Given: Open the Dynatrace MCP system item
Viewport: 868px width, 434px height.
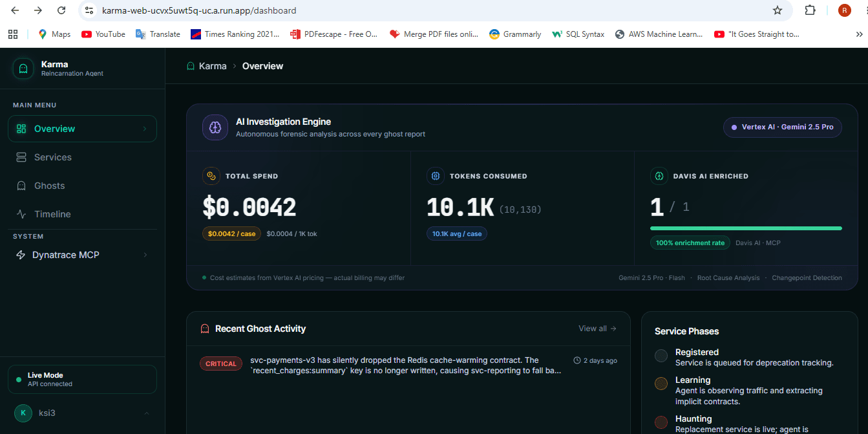Looking at the screenshot, I should (x=82, y=255).
